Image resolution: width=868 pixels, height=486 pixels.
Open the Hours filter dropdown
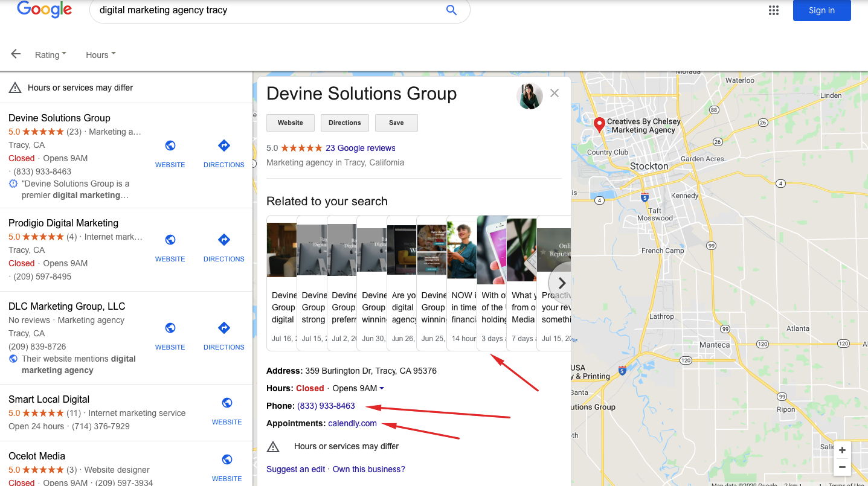point(101,54)
